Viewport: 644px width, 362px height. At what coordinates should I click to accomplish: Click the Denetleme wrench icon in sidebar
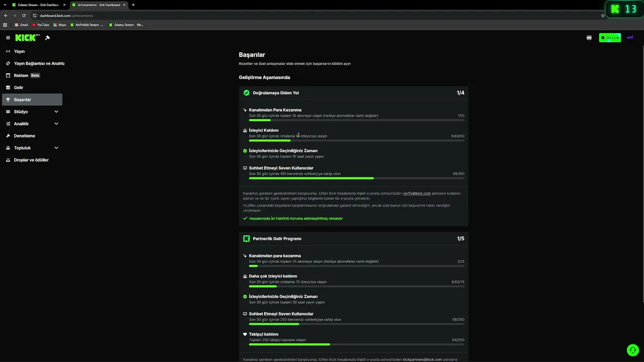tap(8, 136)
